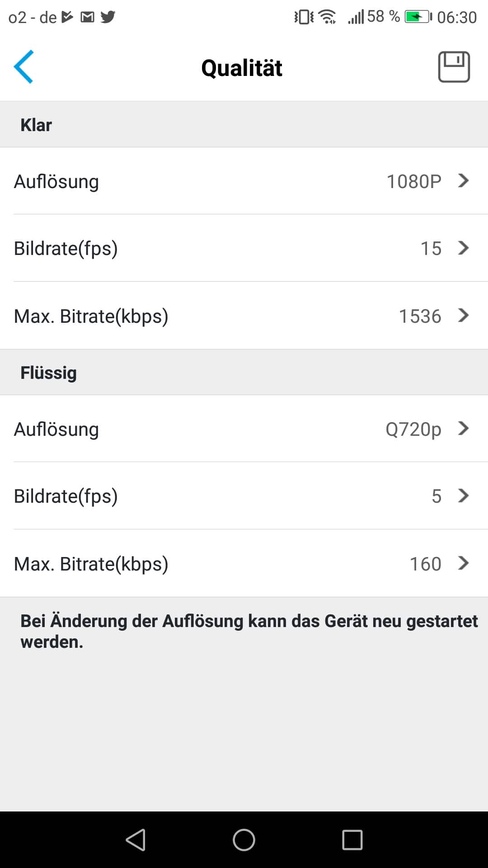Open chevron beside 1080P resolution
This screenshot has height=868, width=488.
463,181
